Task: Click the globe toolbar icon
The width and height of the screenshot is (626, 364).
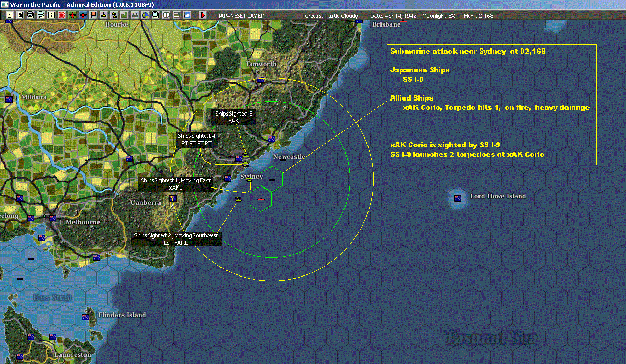Action: click(x=145, y=15)
